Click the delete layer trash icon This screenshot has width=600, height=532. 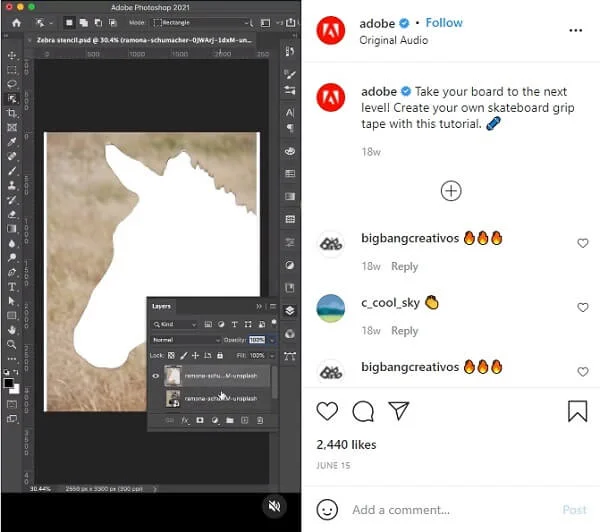pyautogui.click(x=260, y=421)
